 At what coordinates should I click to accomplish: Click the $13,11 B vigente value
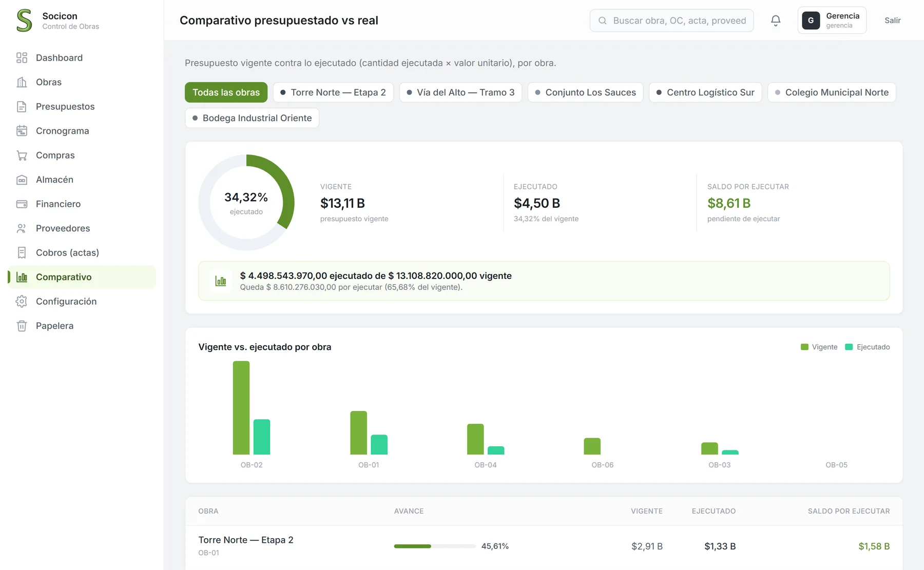pos(342,204)
